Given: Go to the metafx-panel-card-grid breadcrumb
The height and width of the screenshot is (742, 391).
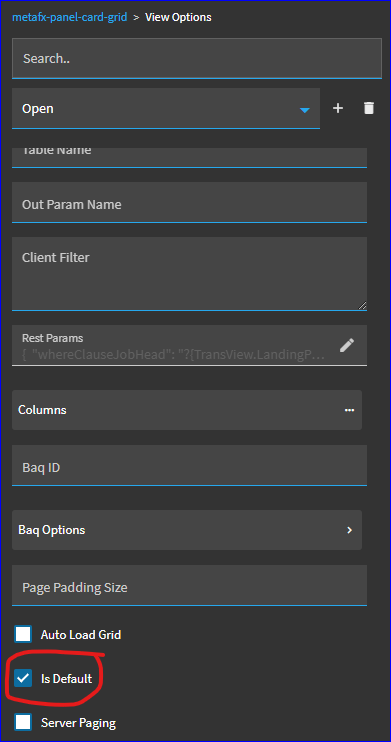Looking at the screenshot, I should pyautogui.click(x=70, y=18).
